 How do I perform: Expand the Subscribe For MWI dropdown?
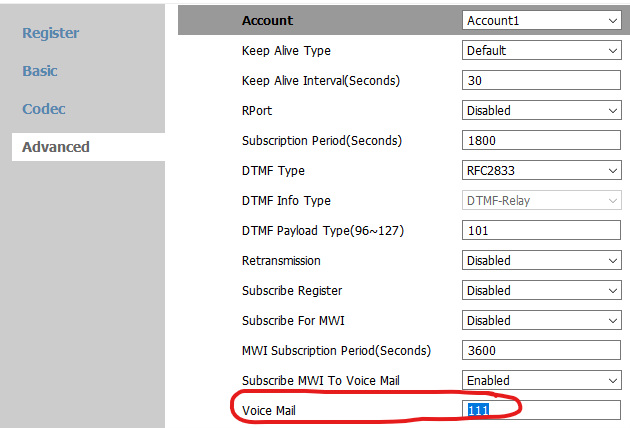click(x=541, y=320)
